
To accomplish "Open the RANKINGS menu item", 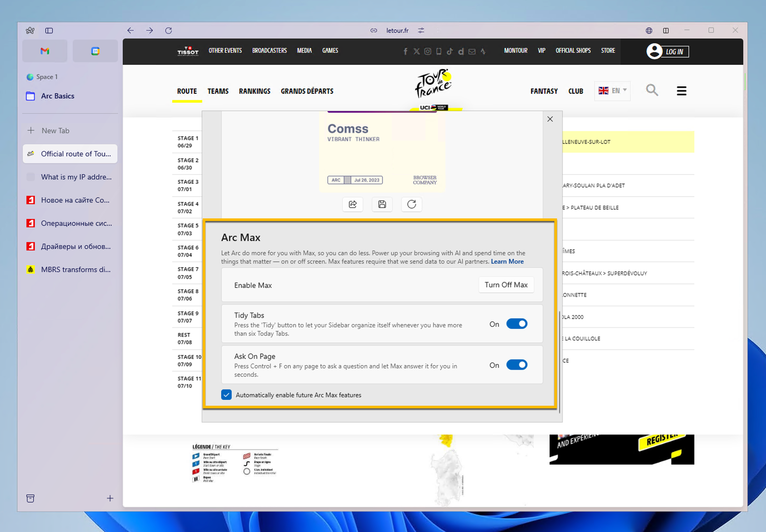I will (x=255, y=91).
